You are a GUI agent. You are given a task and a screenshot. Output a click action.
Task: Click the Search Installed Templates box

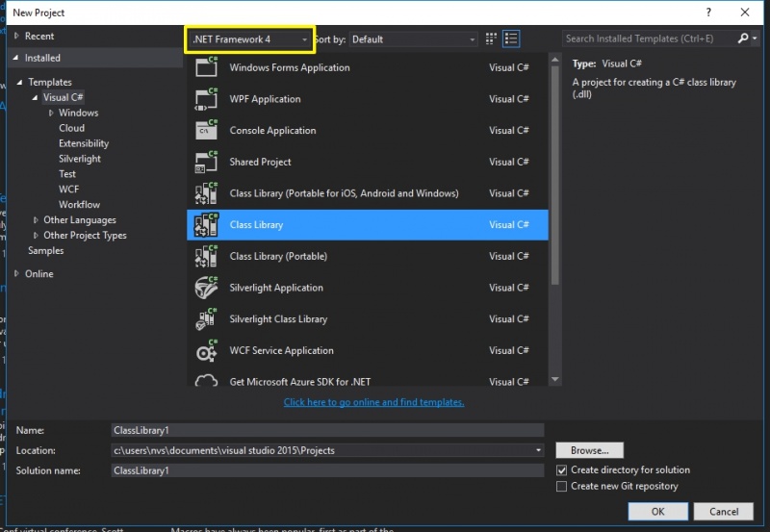click(649, 38)
